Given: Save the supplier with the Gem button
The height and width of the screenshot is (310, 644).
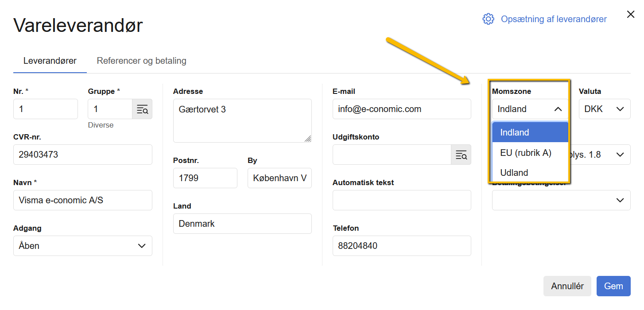Looking at the screenshot, I should coord(613,286).
